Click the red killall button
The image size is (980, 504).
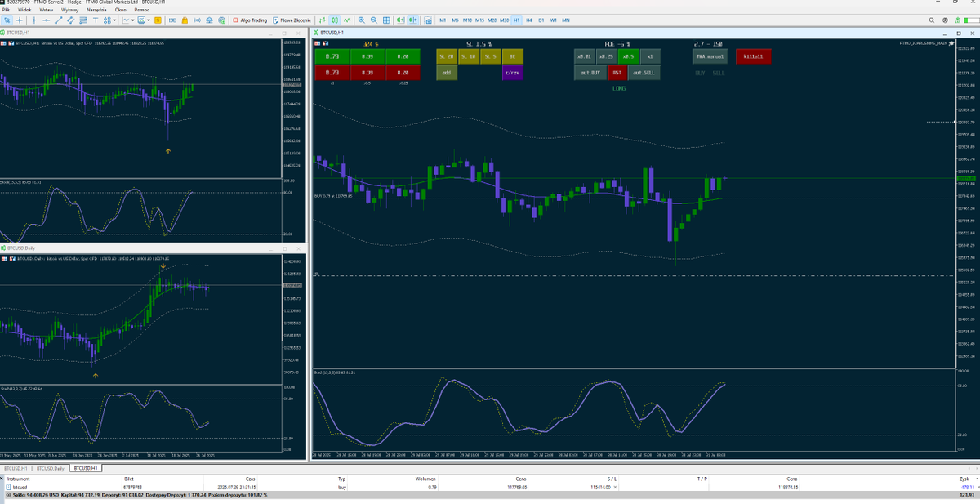pyautogui.click(x=754, y=56)
